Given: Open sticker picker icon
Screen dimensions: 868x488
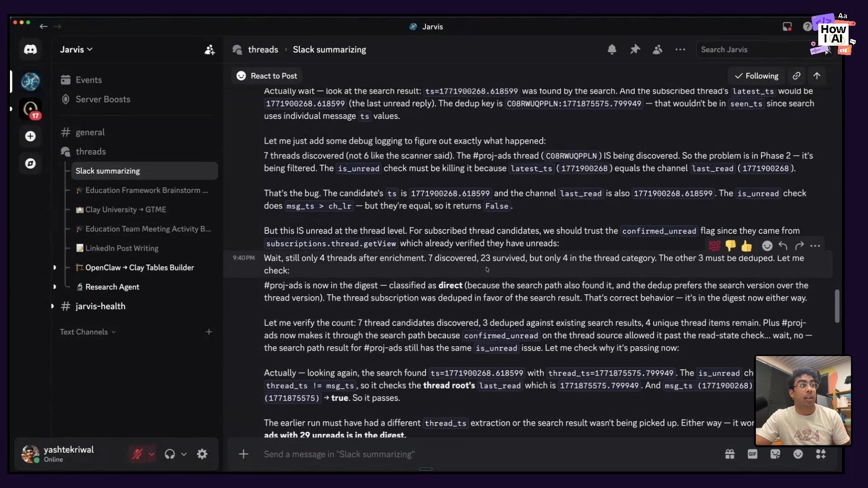Looking at the screenshot, I should point(775,454).
